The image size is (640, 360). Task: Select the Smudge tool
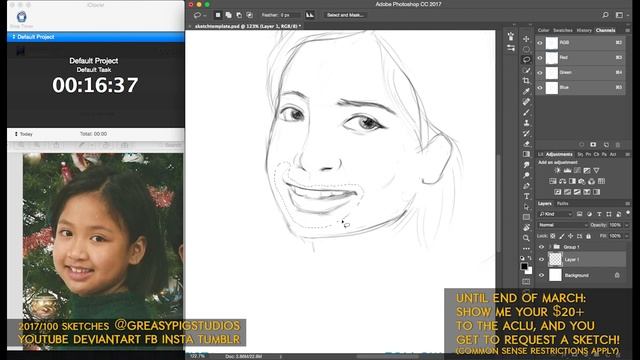click(x=527, y=164)
